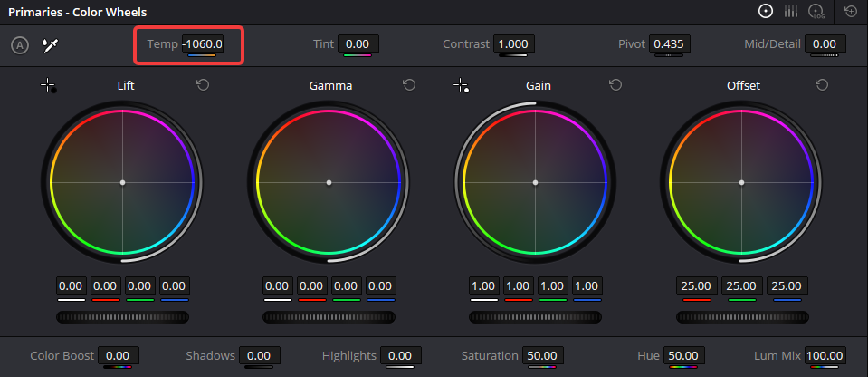
Task: Click the Gamma green value field
Action: click(346, 286)
